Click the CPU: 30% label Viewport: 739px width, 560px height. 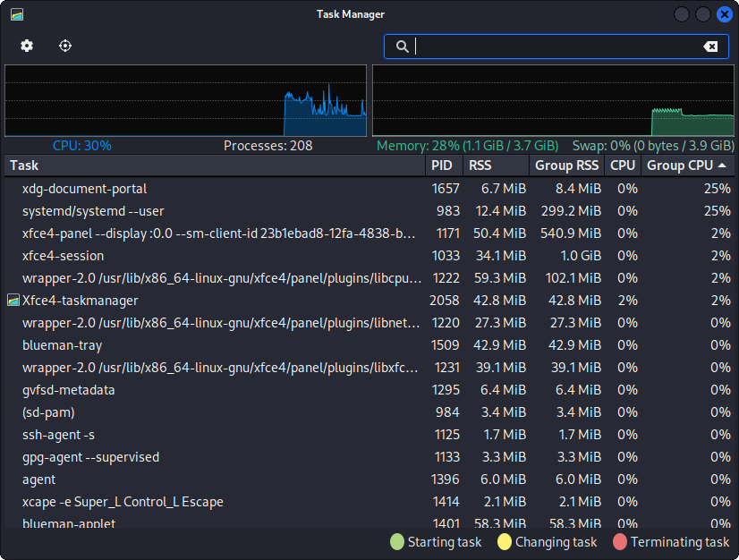[x=82, y=146]
